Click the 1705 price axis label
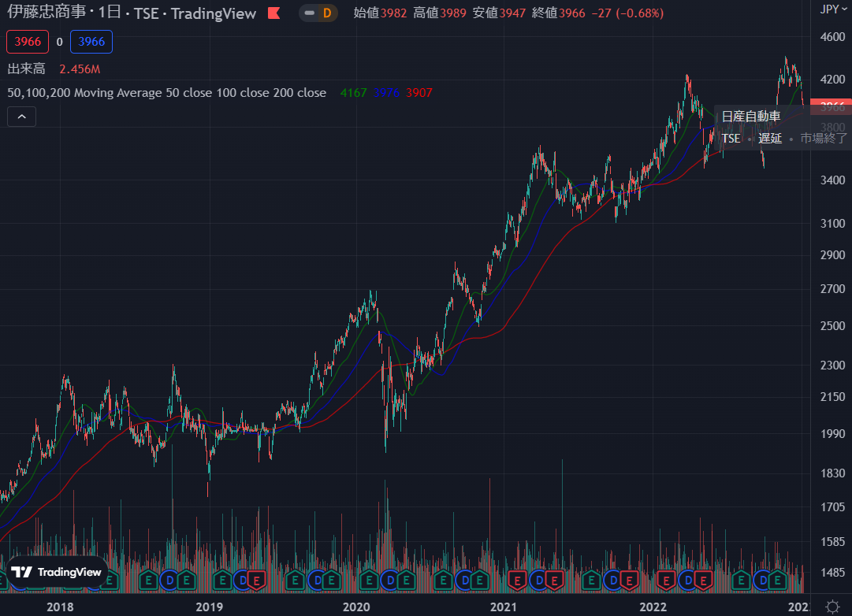Image resolution: width=852 pixels, height=616 pixels. (832, 507)
